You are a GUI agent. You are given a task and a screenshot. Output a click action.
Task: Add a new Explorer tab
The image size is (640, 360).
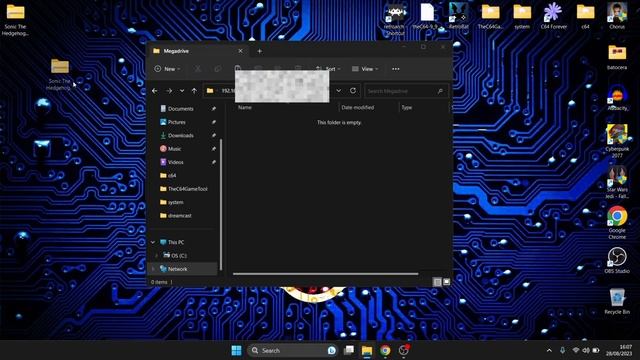(260, 51)
